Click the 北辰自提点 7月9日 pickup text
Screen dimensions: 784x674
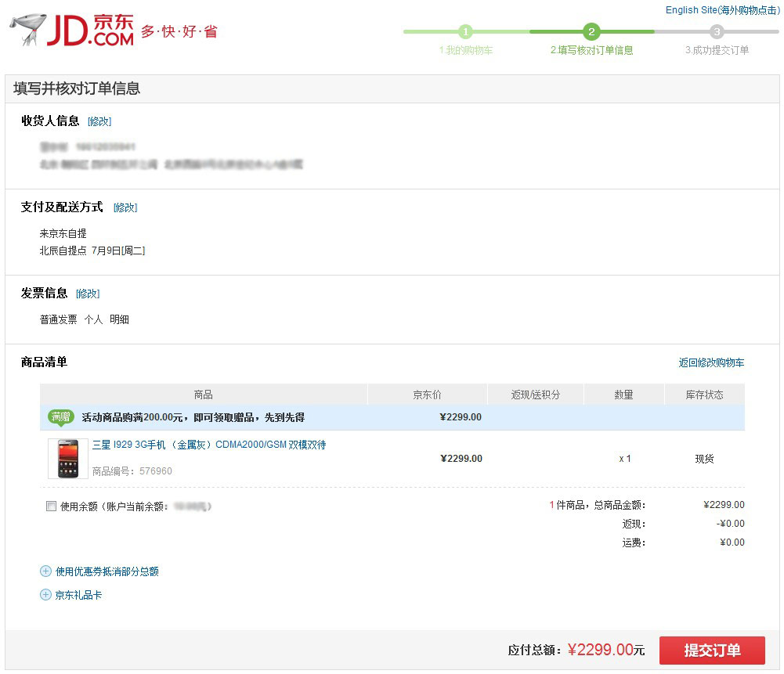pos(92,250)
